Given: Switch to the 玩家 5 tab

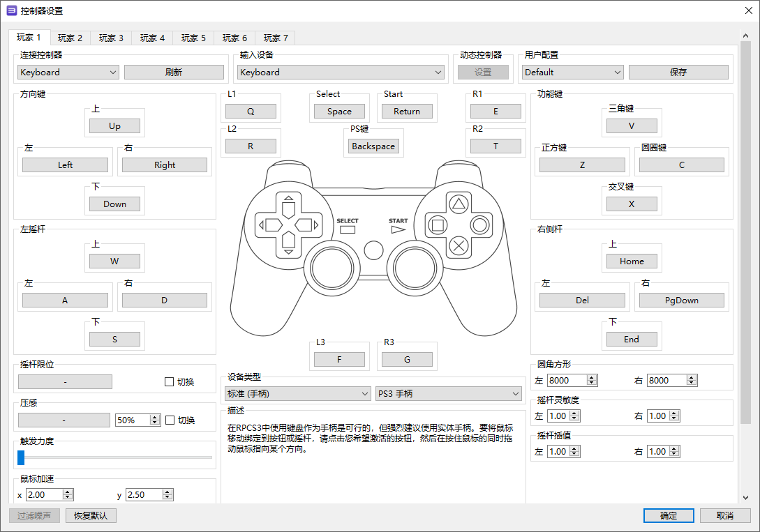Looking at the screenshot, I should pos(193,38).
